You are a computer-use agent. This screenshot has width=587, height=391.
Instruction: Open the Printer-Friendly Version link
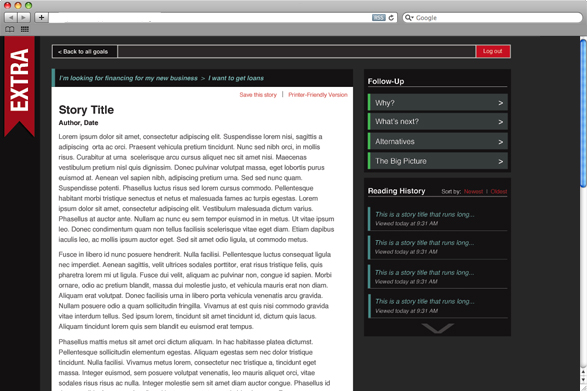coord(318,95)
